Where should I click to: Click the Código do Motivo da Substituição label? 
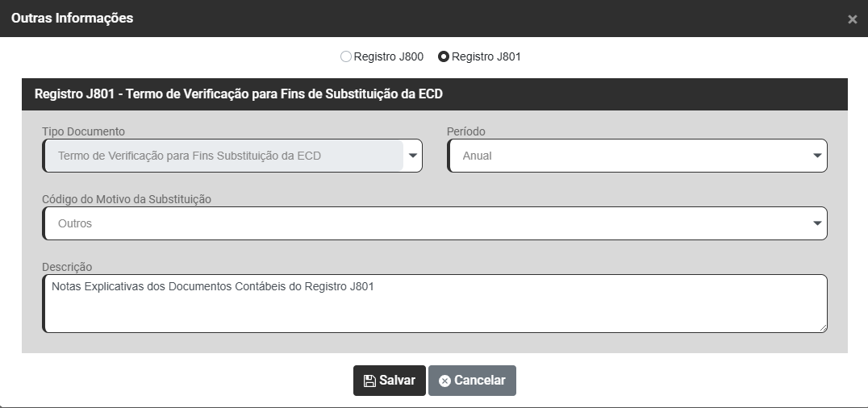127,199
